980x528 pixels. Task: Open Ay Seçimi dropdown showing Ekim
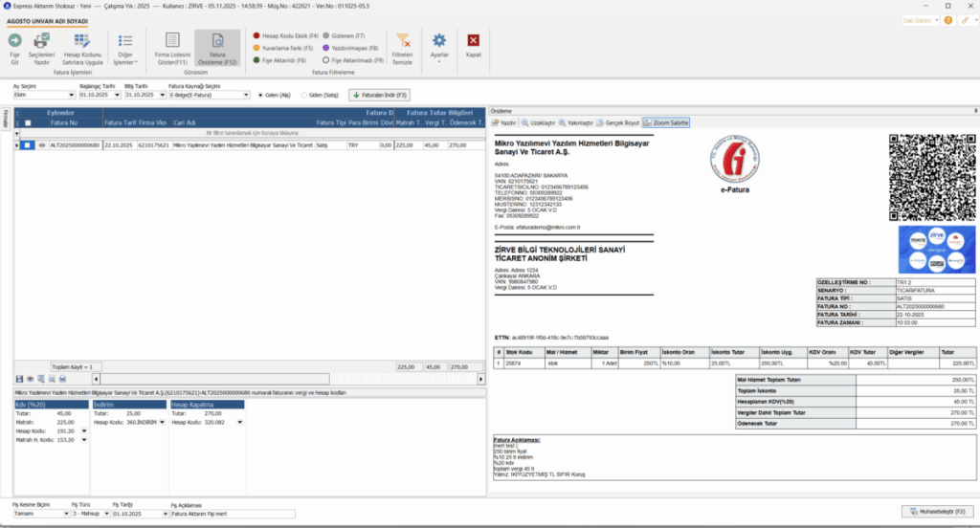[x=44, y=95]
